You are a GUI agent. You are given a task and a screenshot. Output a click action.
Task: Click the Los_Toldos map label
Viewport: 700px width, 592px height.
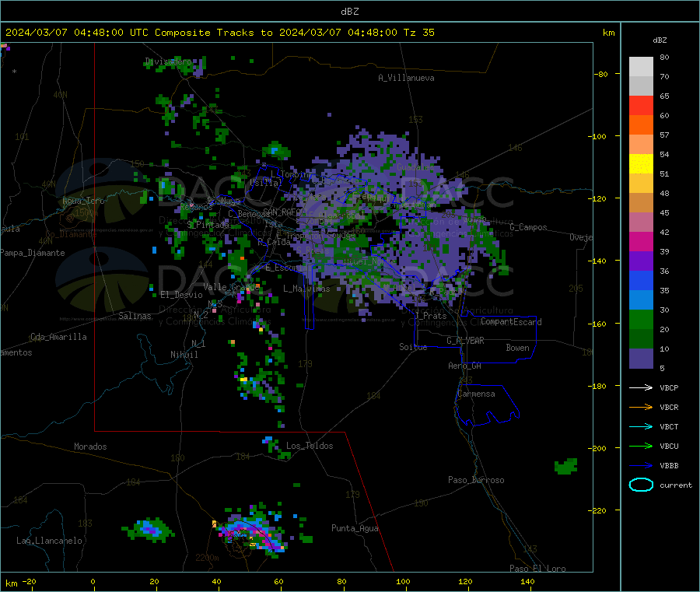coord(310,446)
